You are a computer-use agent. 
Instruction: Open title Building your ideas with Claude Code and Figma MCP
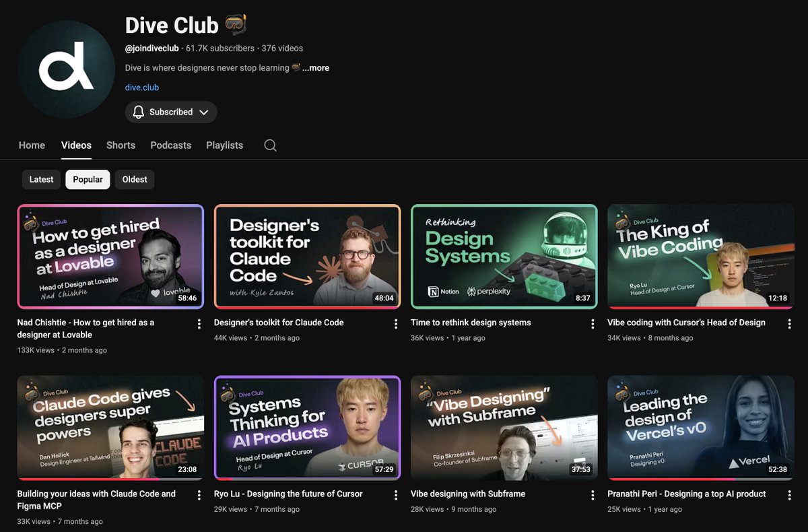(x=96, y=500)
